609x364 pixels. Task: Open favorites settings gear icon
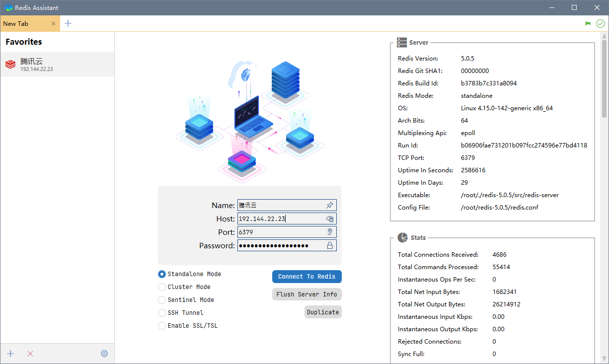point(104,354)
